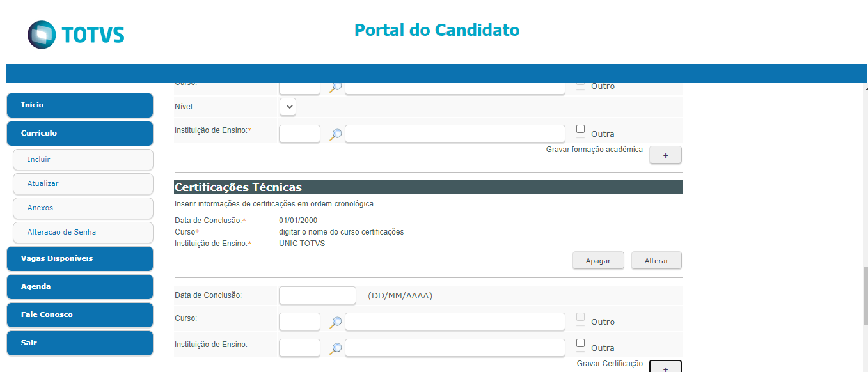868x372 pixels.
Task: Open the Curso search magnifier under Certificações Técnicas
Action: click(x=335, y=322)
